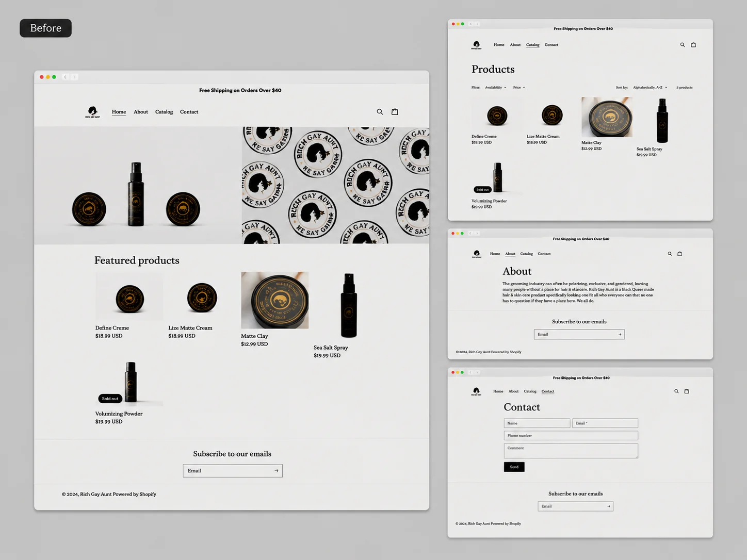The width and height of the screenshot is (747, 560).
Task: Open Define Creme link in Products window
Action: point(484,137)
